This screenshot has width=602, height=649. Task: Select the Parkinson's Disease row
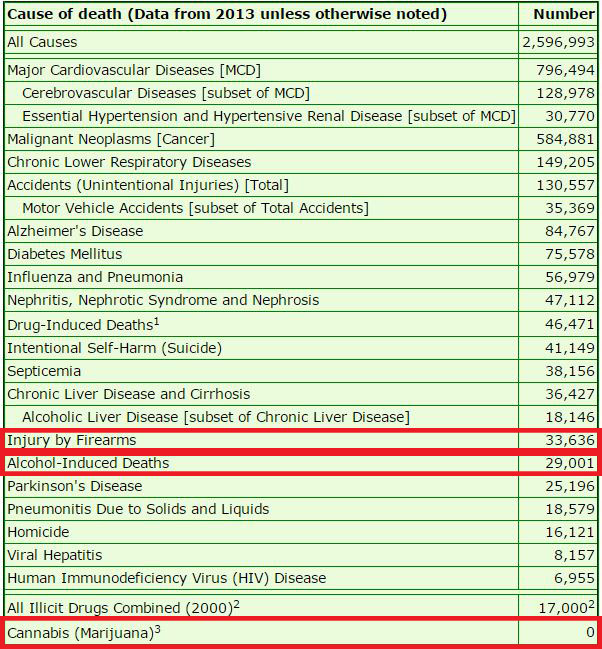(75, 486)
